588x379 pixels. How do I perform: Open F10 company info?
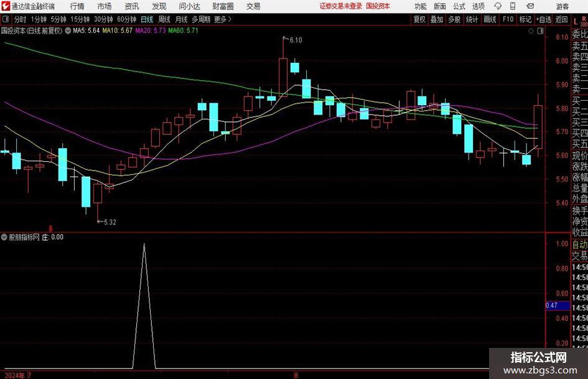[x=508, y=19]
